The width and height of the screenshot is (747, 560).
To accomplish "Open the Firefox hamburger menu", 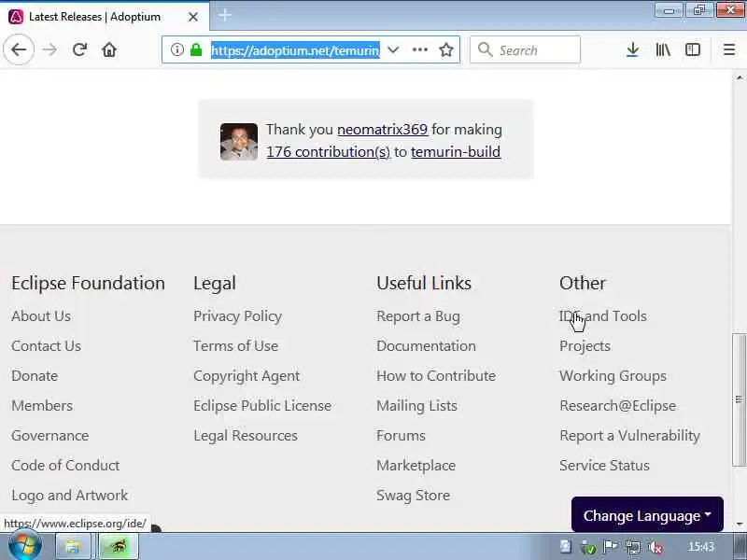I will pyautogui.click(x=729, y=49).
